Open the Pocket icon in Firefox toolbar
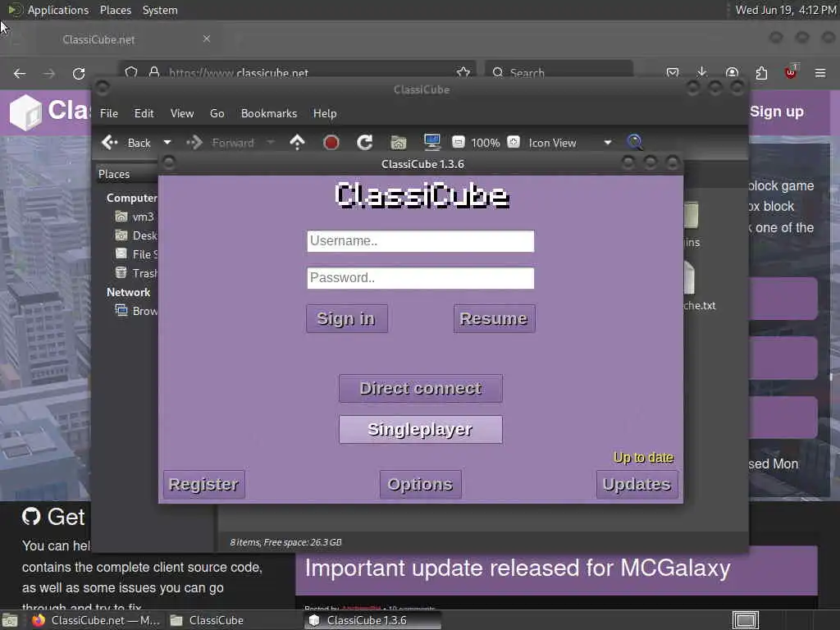Image resolution: width=840 pixels, height=630 pixels. click(673, 72)
